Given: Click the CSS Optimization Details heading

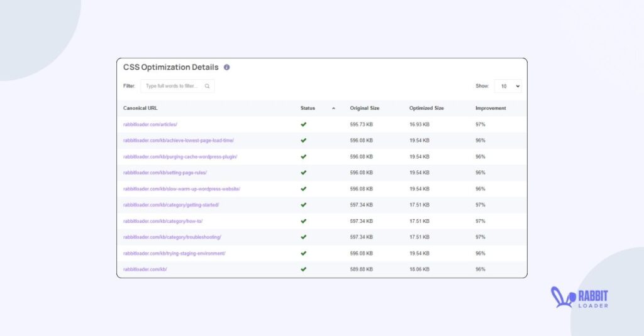Looking at the screenshot, I should point(171,67).
